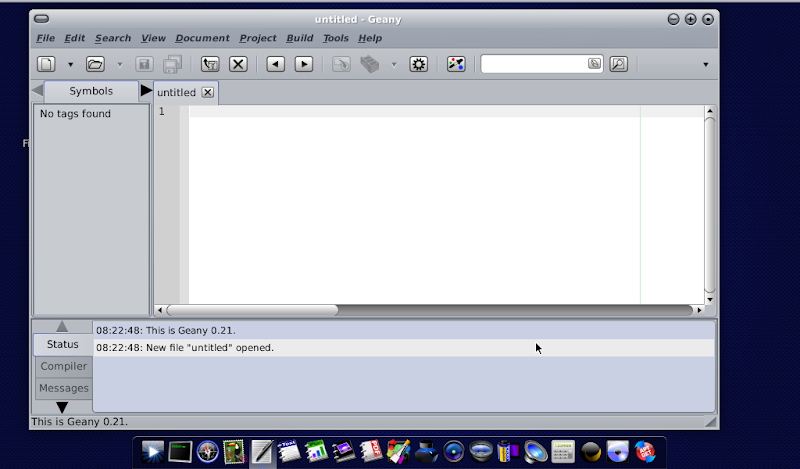Click the editor vertical scrollbar thumb
Viewport: 800px width, 469px height.
(x=710, y=205)
